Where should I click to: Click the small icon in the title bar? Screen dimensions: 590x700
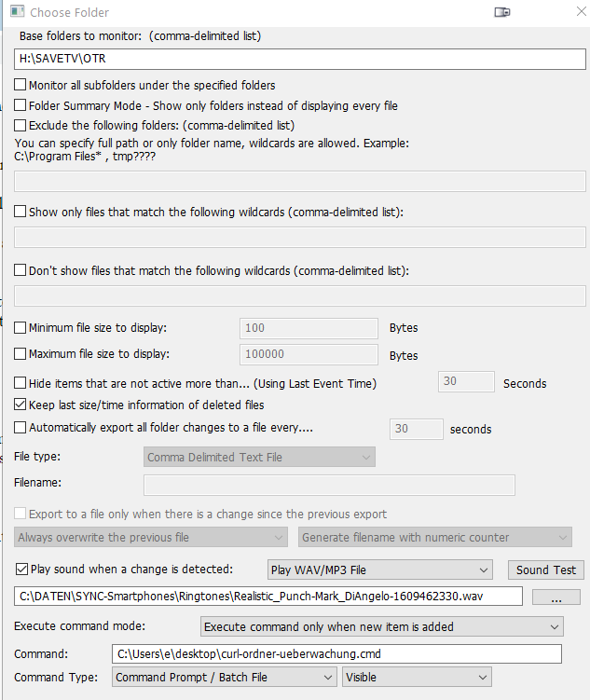click(x=501, y=12)
